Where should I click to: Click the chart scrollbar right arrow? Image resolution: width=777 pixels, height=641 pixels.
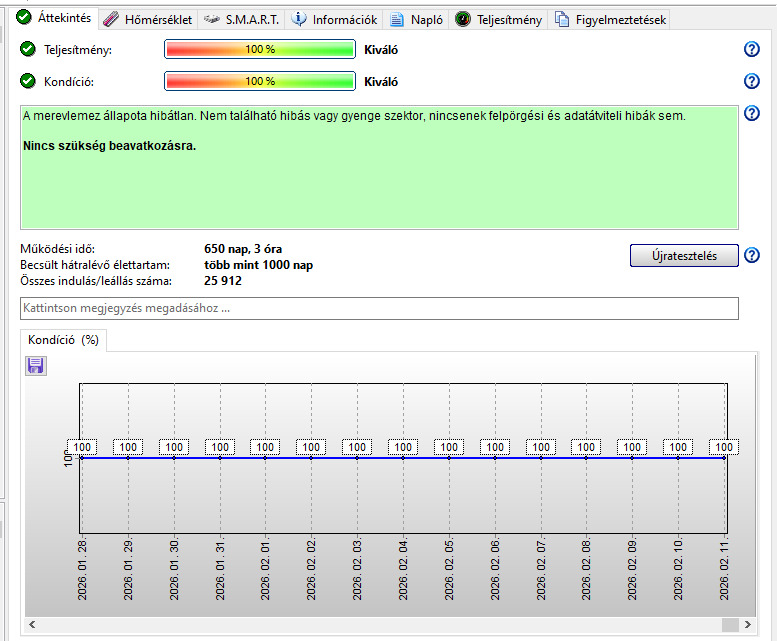[x=747, y=625]
